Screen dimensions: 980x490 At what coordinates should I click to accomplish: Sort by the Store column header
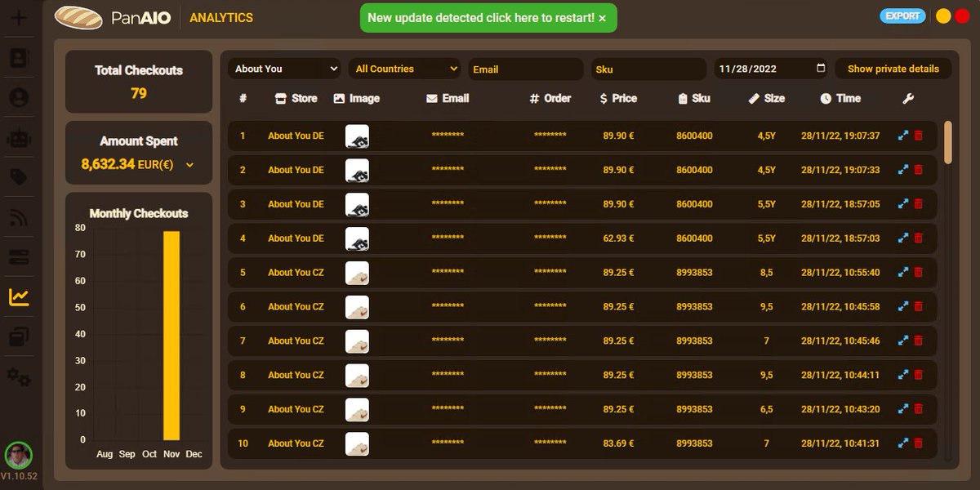pyautogui.click(x=296, y=98)
